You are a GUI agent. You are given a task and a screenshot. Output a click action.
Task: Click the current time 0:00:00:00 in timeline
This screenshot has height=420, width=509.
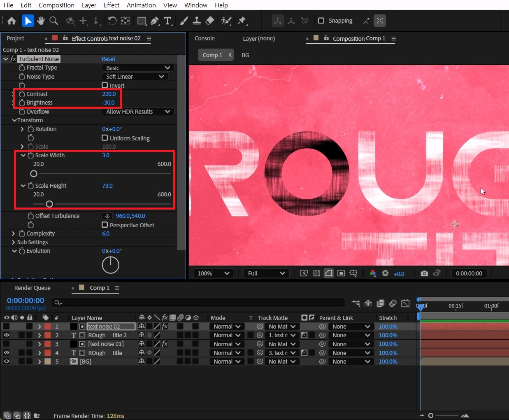click(26, 301)
